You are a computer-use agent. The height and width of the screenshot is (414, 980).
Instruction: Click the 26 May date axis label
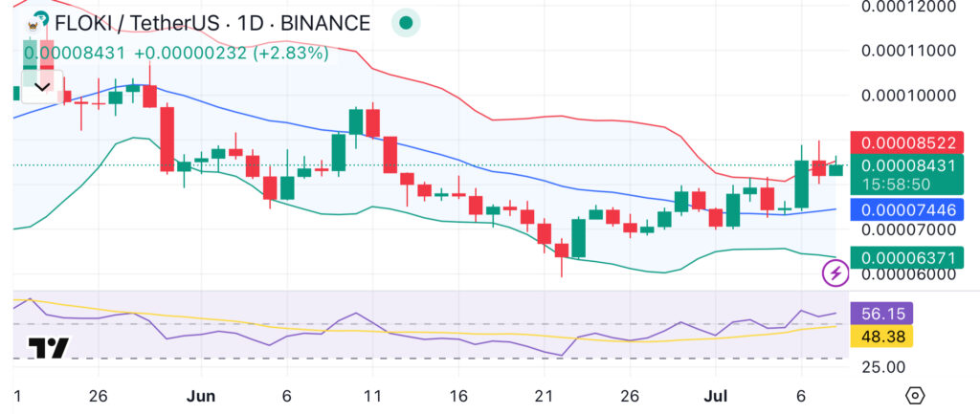[x=98, y=396]
